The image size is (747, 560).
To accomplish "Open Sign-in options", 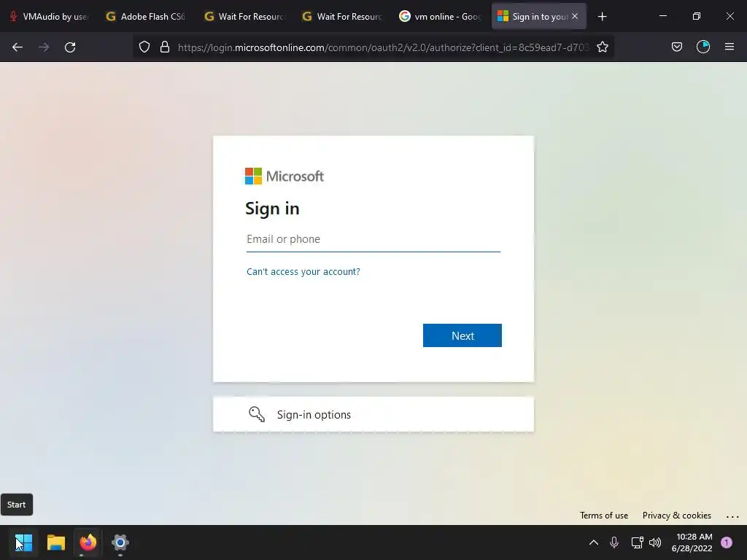I will click(373, 415).
